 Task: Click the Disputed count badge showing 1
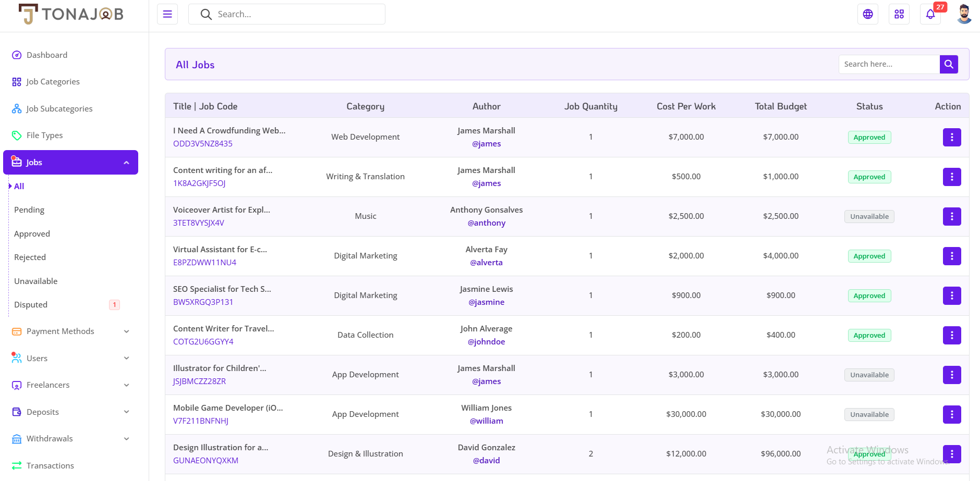pos(114,305)
